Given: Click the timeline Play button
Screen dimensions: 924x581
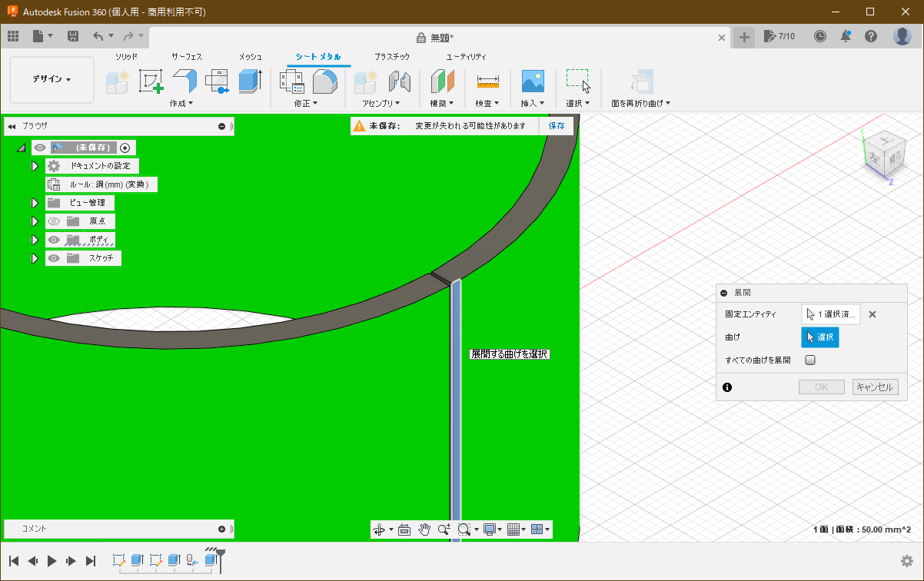Looking at the screenshot, I should click(x=52, y=561).
